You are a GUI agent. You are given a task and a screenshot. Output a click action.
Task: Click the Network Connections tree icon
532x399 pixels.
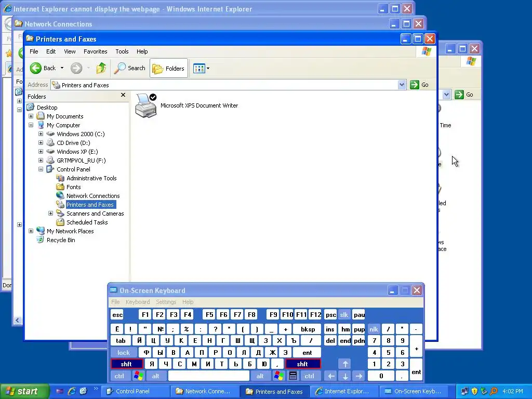(x=60, y=196)
